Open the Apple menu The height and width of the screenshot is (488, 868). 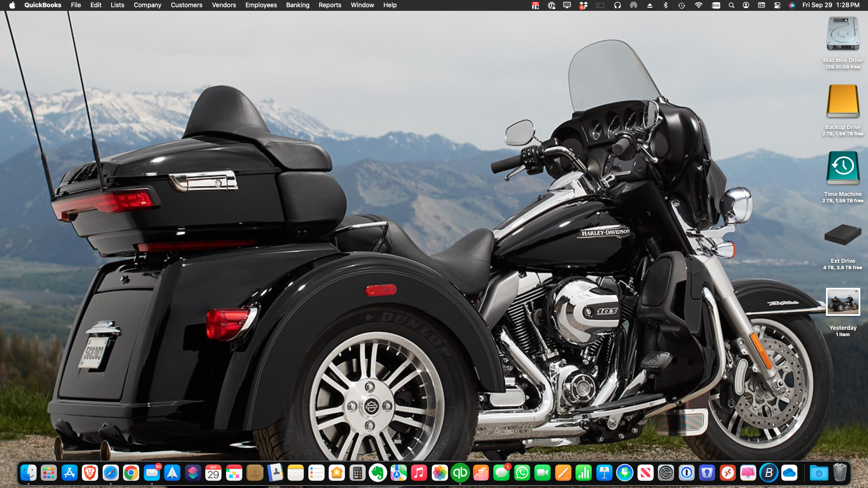click(11, 5)
